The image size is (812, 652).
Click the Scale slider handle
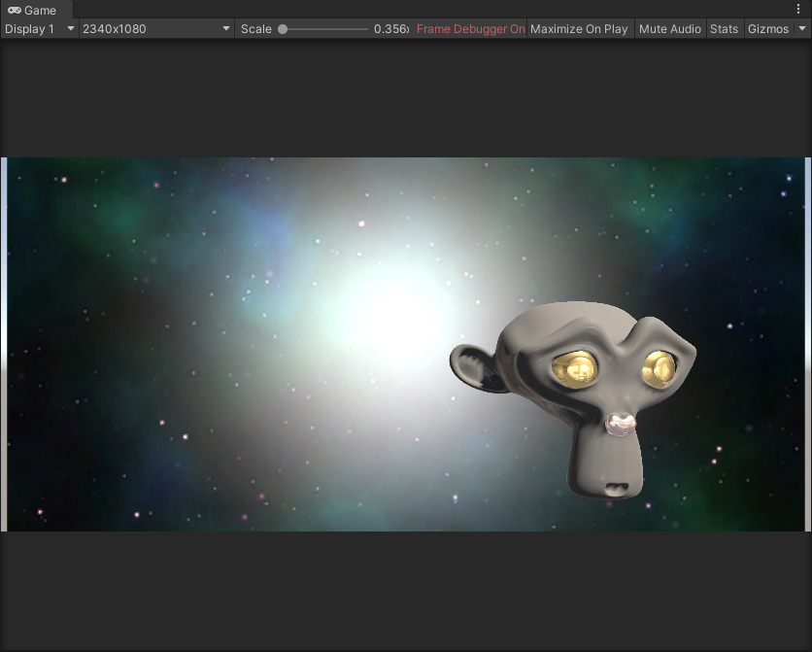tap(283, 29)
